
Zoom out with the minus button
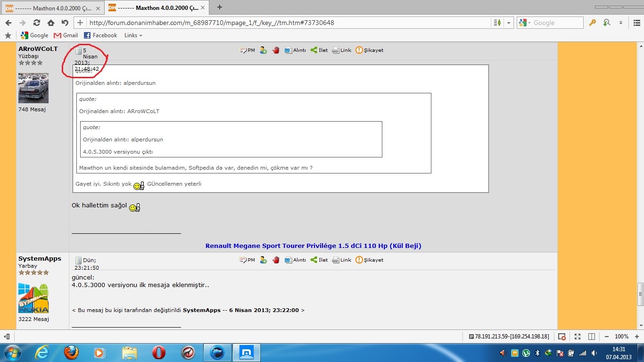606,337
